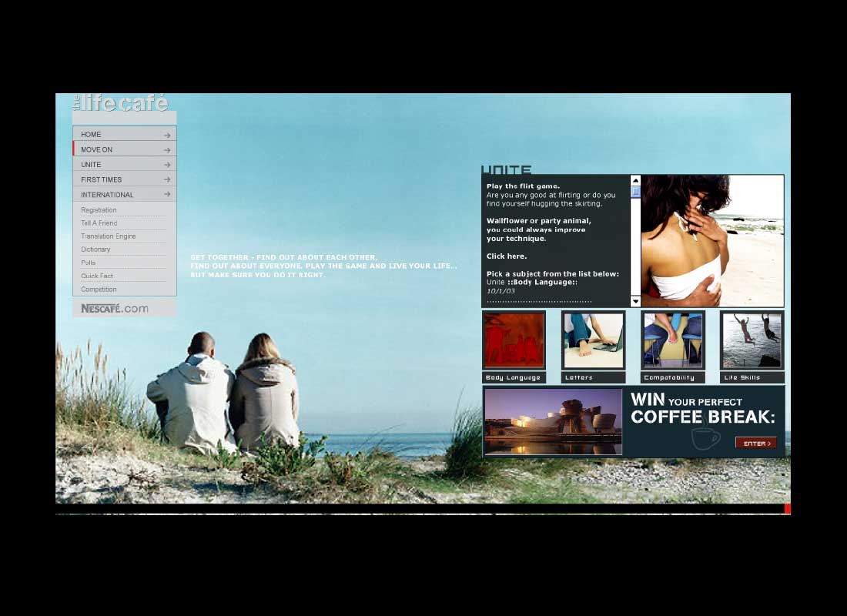Screen dimensions: 847x616
Task: Open the HOME menu item
Action: point(125,134)
